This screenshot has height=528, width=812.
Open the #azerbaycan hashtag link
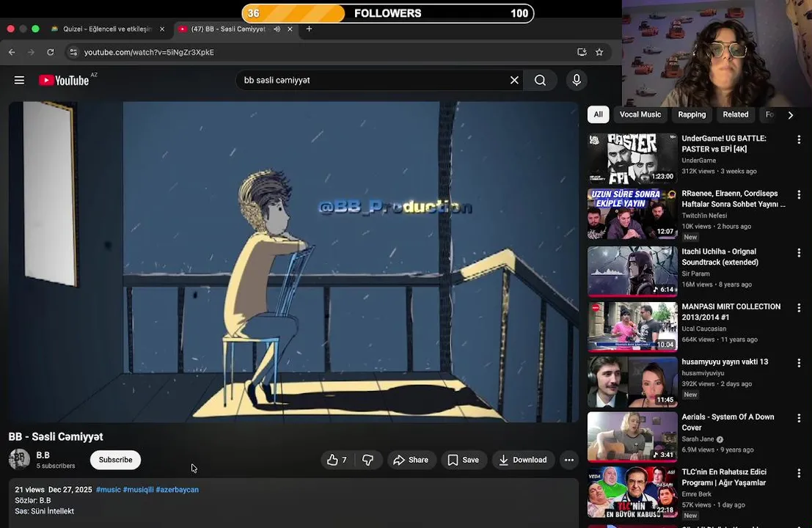(x=177, y=490)
